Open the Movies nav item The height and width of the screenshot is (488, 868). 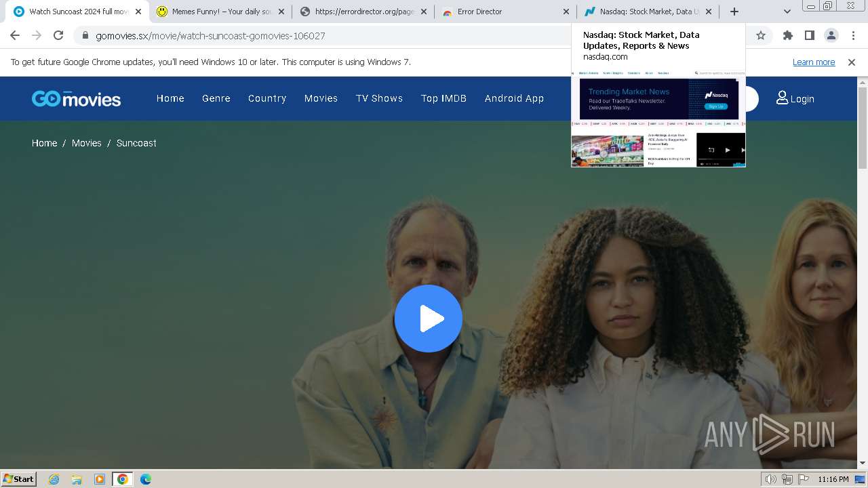point(321,98)
